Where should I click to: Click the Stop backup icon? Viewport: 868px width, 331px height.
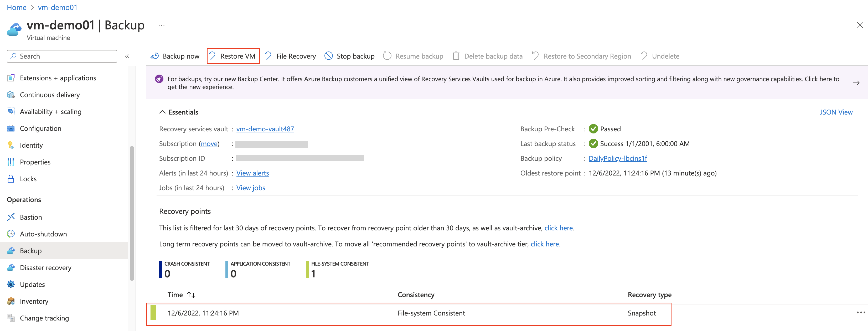329,56
